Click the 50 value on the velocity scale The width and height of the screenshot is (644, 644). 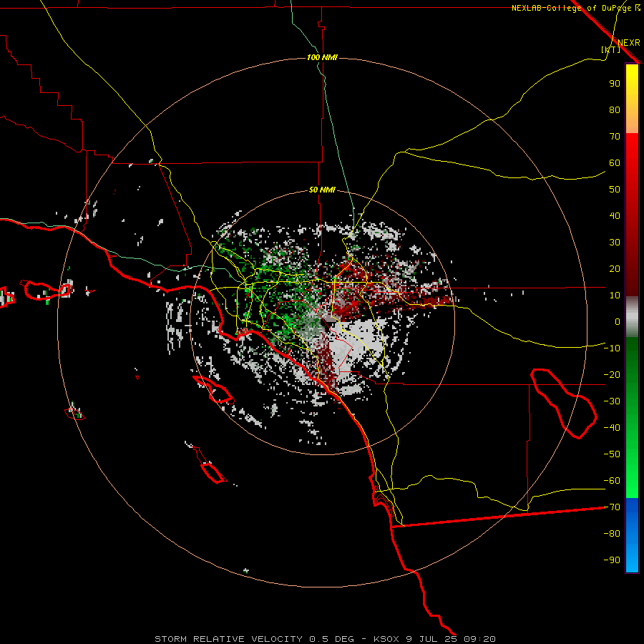[x=615, y=190]
